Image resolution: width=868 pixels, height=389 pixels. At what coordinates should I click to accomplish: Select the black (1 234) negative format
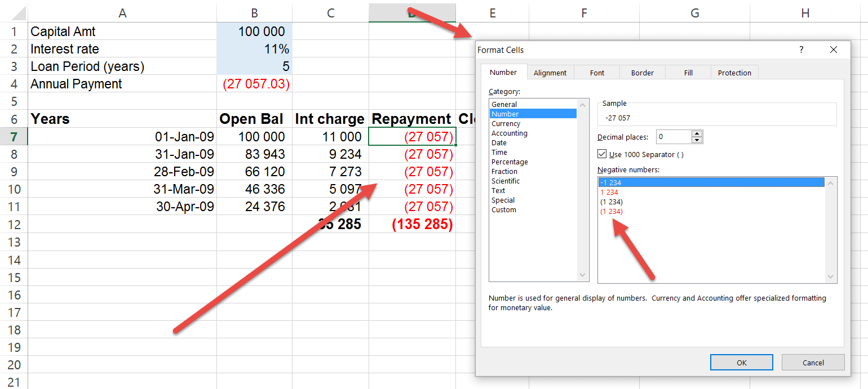click(x=711, y=202)
